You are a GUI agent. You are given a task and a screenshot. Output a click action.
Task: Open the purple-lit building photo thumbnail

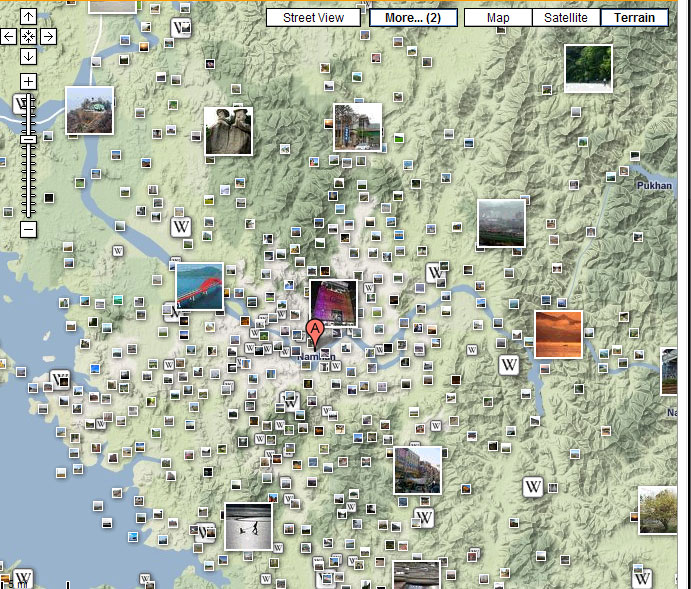point(333,303)
